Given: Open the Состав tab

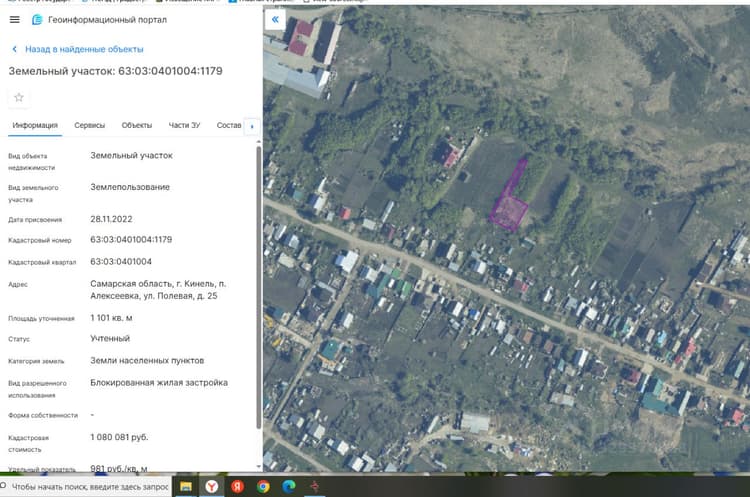Looking at the screenshot, I should [x=229, y=125].
